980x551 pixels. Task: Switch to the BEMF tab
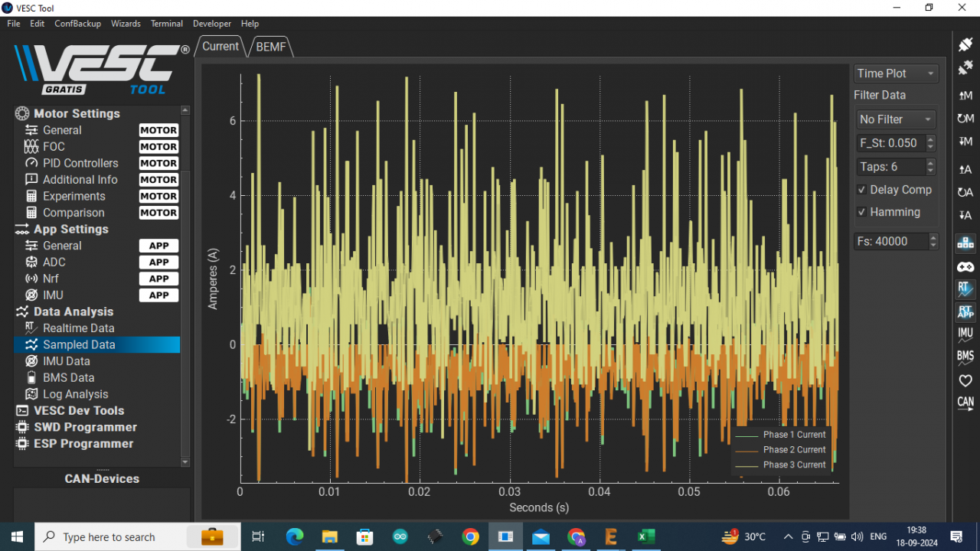pyautogui.click(x=271, y=47)
